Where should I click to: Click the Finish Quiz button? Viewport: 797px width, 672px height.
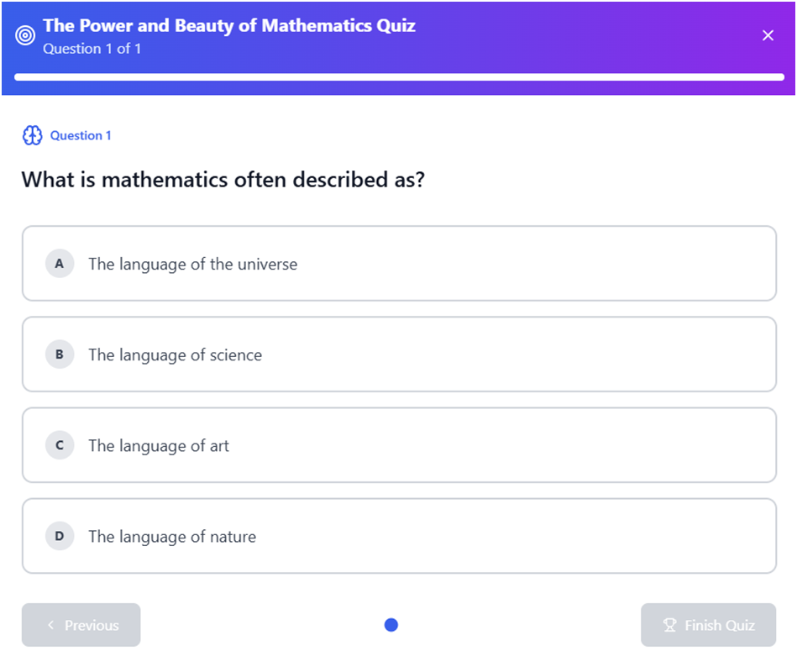pyautogui.click(x=708, y=625)
